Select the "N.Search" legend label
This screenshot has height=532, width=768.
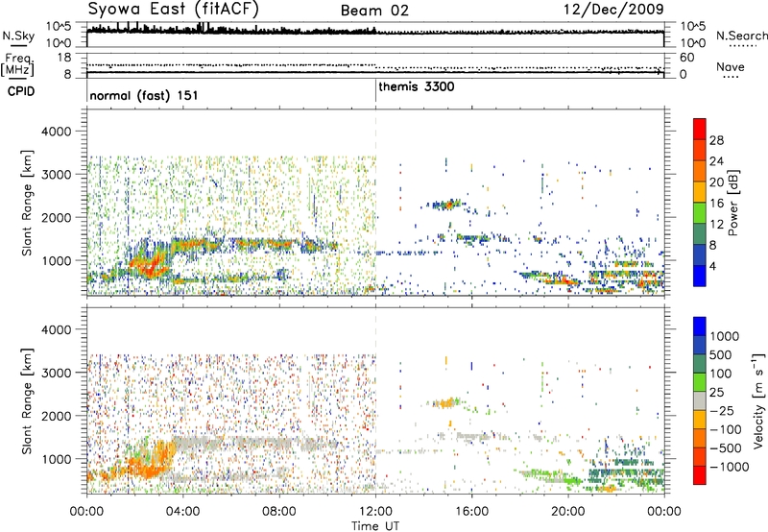point(741,36)
